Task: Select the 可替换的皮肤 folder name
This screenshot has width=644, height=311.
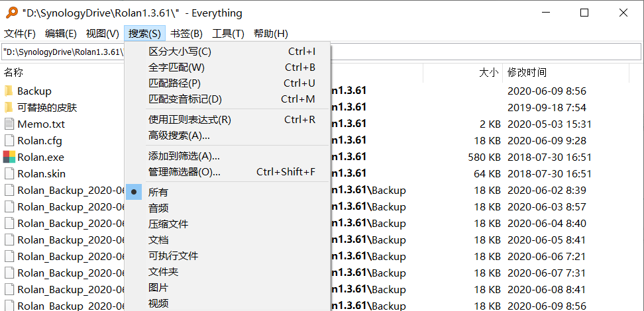Action: (x=47, y=107)
